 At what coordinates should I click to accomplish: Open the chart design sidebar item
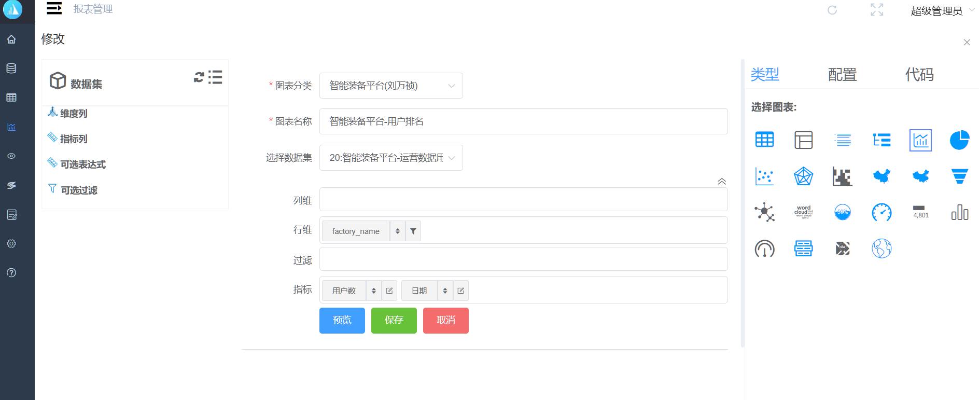click(x=11, y=127)
